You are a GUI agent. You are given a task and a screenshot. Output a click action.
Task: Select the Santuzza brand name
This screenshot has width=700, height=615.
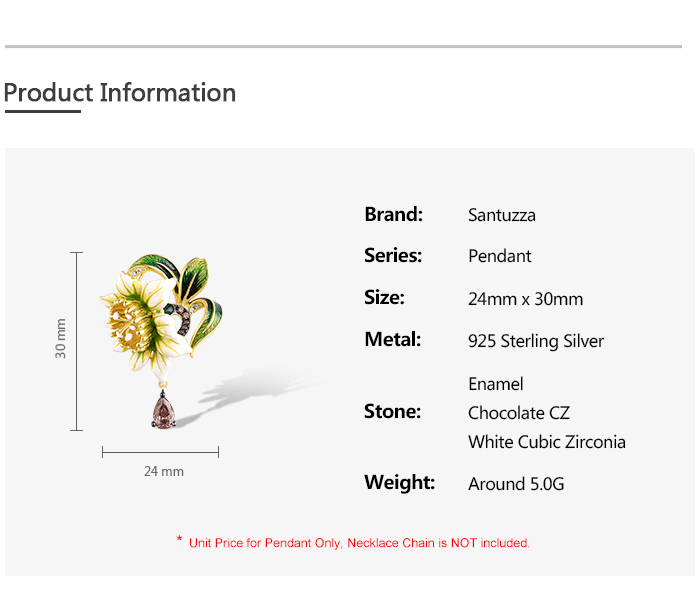[502, 215]
